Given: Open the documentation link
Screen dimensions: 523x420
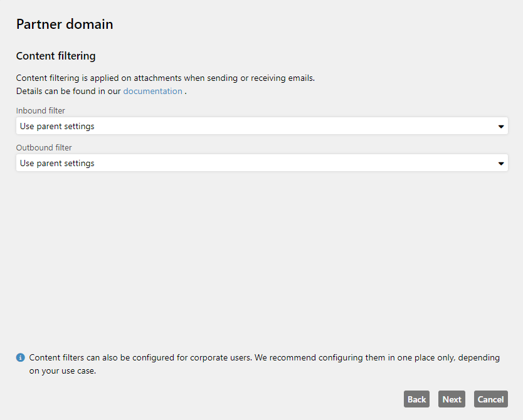Looking at the screenshot, I should click(152, 91).
